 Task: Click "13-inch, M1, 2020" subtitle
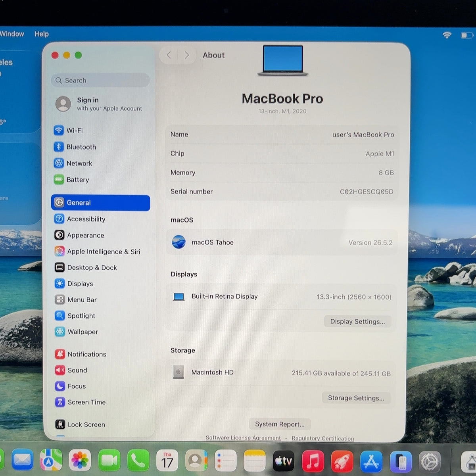[x=282, y=111]
